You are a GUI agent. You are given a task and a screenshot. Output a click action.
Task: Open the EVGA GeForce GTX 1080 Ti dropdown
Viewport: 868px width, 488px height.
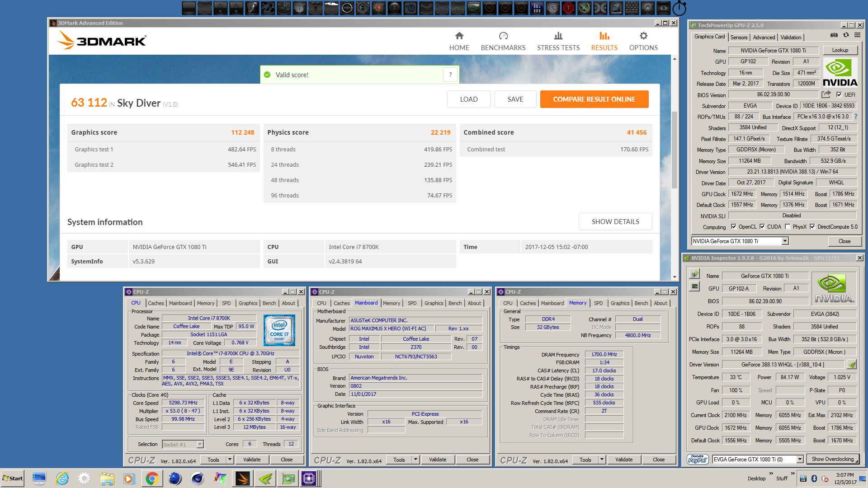pyautogui.click(x=800, y=459)
